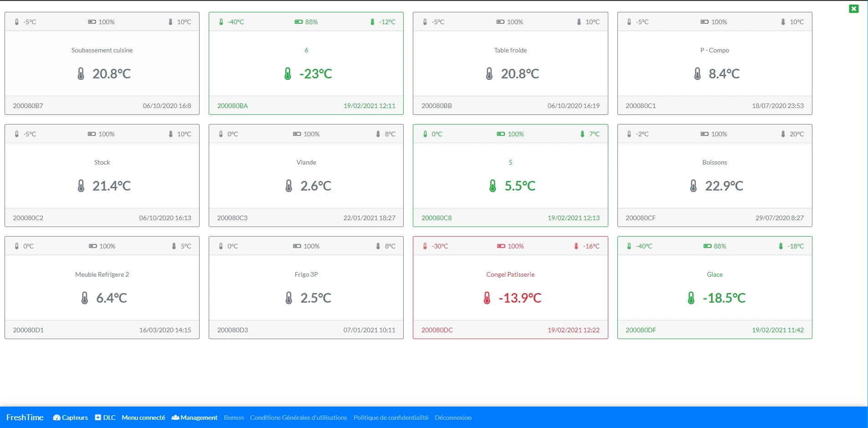Select sensor ID 200080DC in Congel Patisserie

(437, 330)
